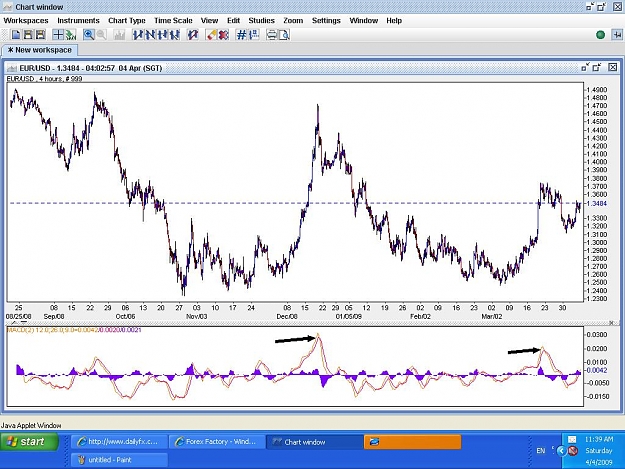625x469 pixels.
Task: Select the rising diagonal trend line tool
Action: [x=138, y=35]
